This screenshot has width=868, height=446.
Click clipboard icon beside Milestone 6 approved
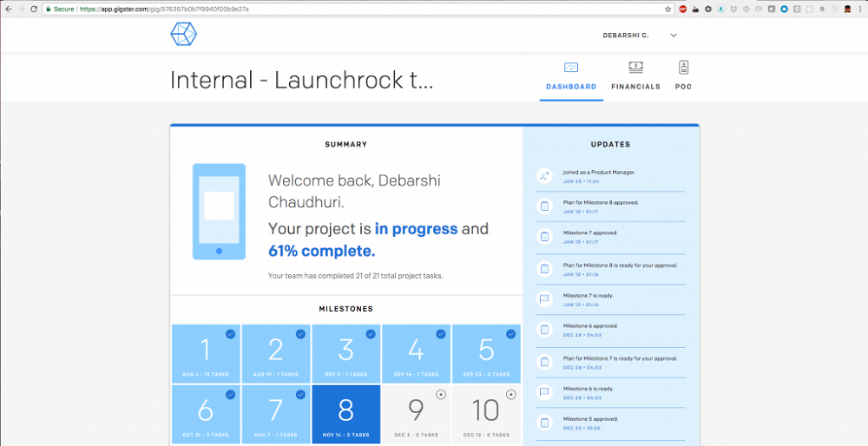click(545, 330)
